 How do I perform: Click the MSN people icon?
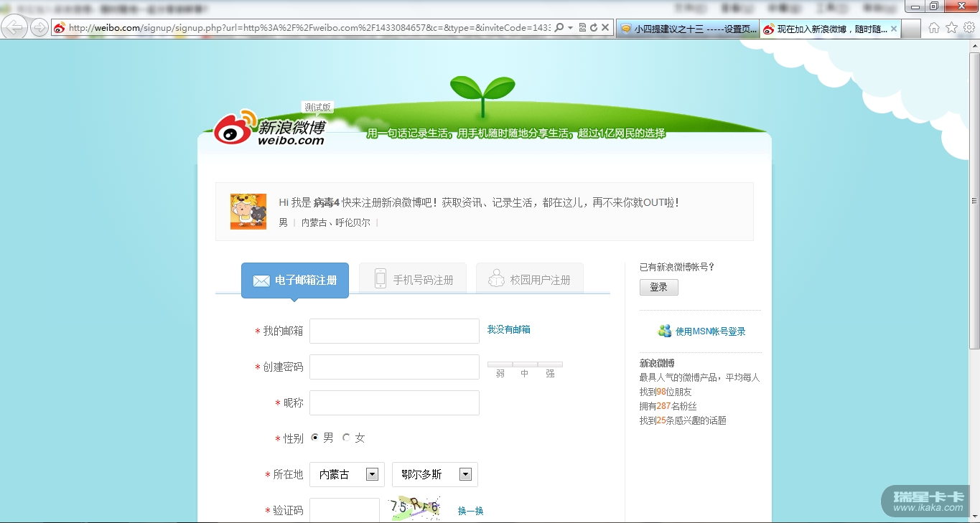tap(665, 331)
